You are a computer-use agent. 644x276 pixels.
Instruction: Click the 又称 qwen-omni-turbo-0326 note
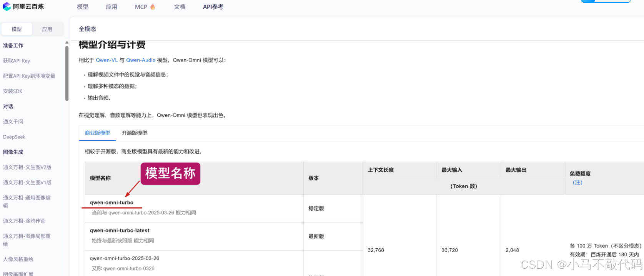[123, 269]
